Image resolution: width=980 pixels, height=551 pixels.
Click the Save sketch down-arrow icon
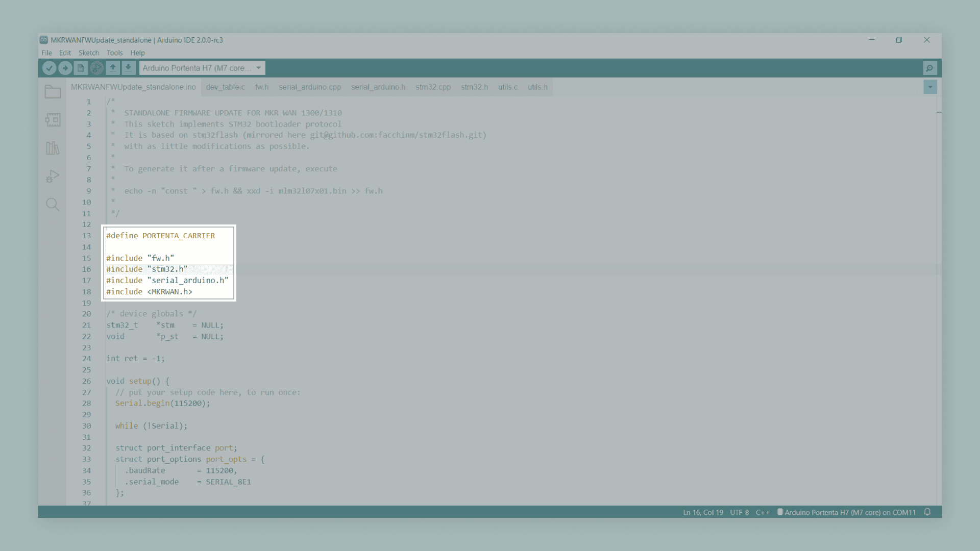pos(129,68)
